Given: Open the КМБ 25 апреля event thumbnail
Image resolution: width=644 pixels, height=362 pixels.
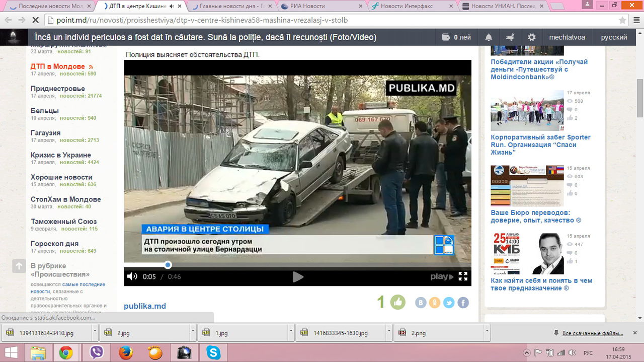Looking at the screenshot, I should pyautogui.click(x=527, y=253).
